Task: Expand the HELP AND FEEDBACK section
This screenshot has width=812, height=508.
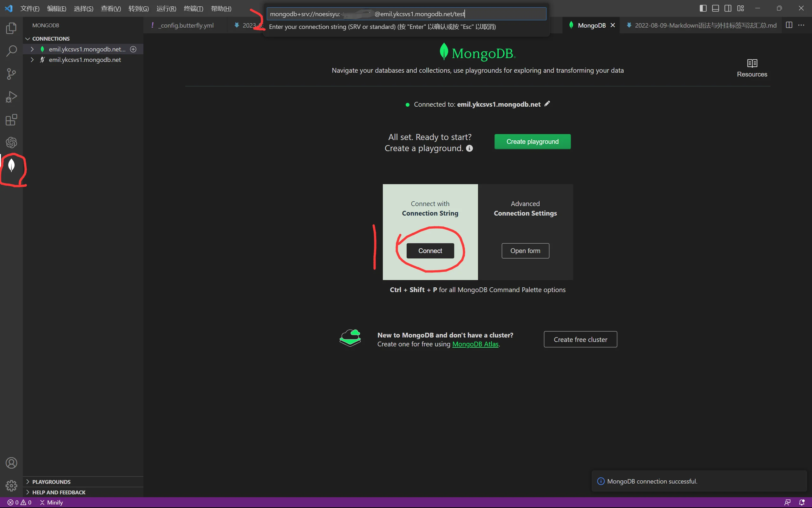Action: tap(28, 492)
